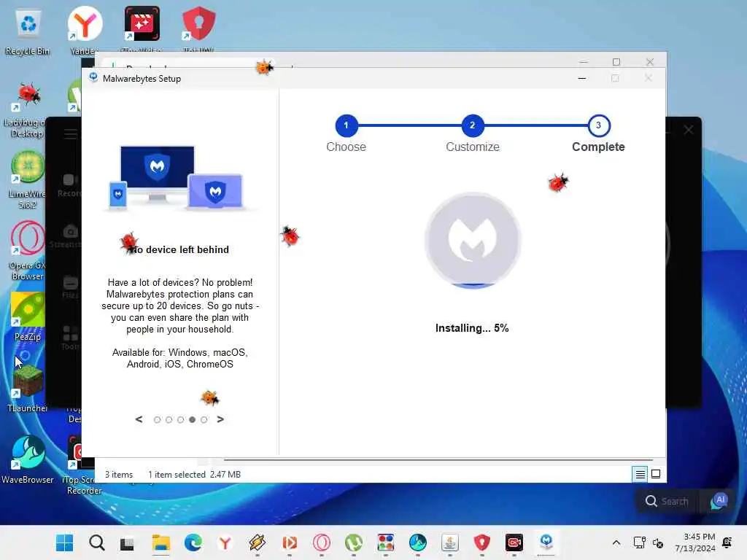The image size is (747, 560).
Task: Click step 2 Customize indicator
Action: [472, 125]
